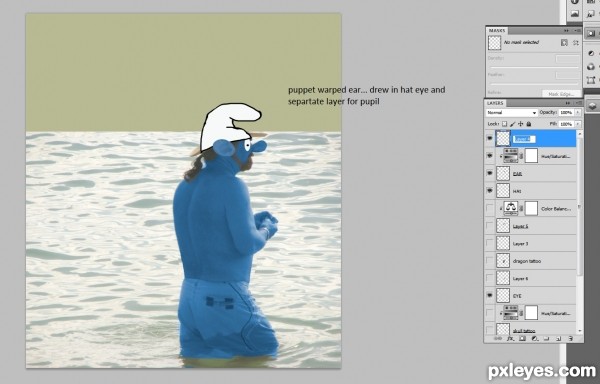Open the Styles panel sphere icon

click(x=591, y=66)
